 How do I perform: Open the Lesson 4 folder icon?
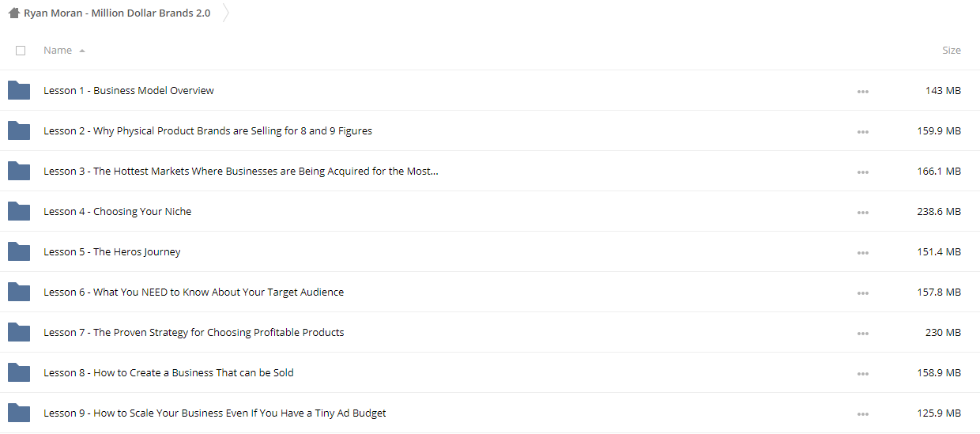tap(19, 211)
